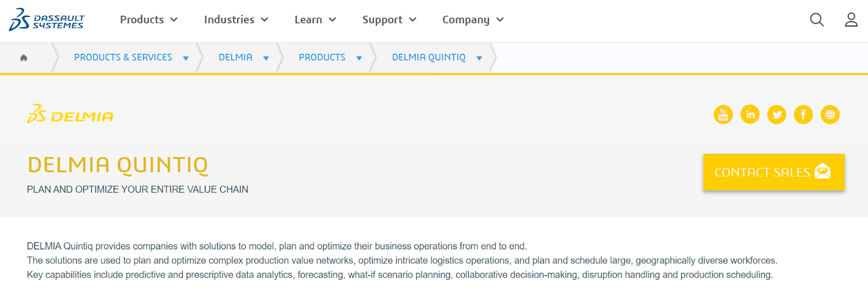Open the Learn navigation menu
868x307 pixels.
pyautogui.click(x=315, y=20)
